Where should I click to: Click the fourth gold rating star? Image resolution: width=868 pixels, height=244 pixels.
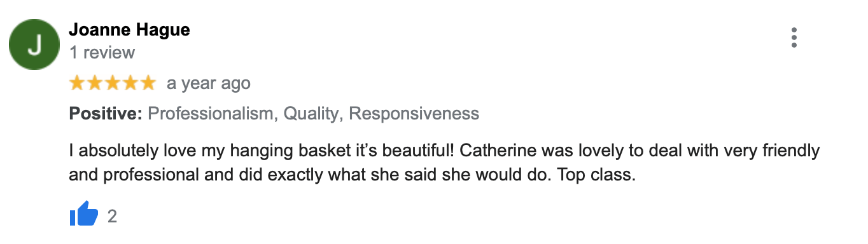[129, 83]
